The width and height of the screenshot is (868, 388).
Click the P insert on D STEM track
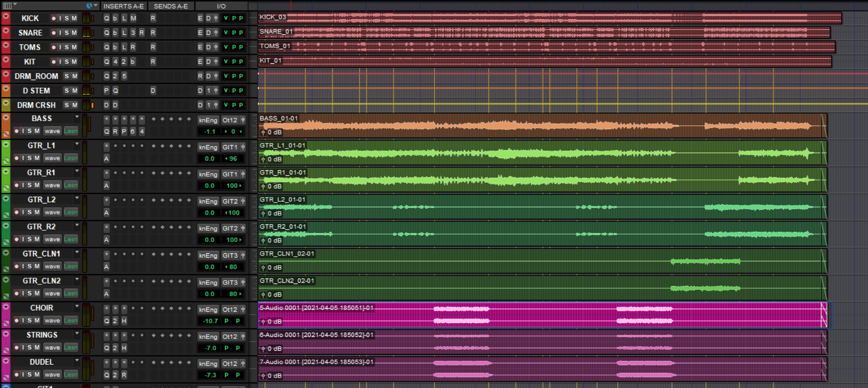106,91
